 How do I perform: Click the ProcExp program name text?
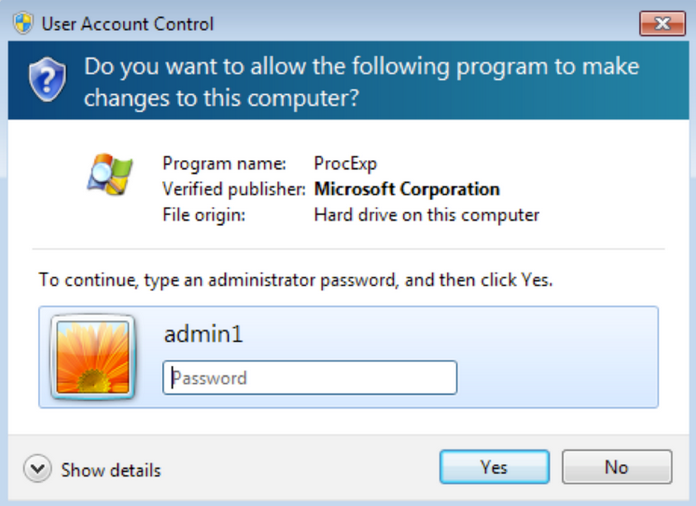click(x=345, y=163)
